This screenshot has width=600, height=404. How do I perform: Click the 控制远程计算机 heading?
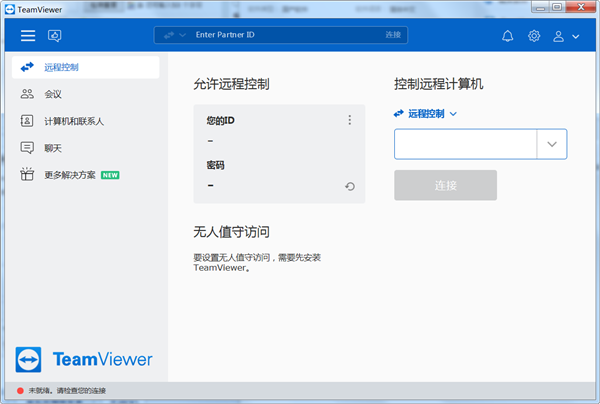(439, 84)
